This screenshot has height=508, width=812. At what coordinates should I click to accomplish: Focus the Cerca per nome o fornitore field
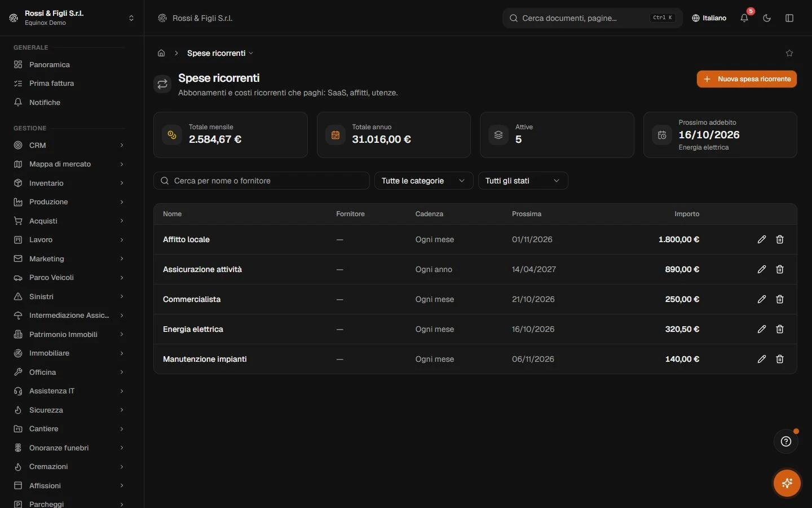click(262, 181)
